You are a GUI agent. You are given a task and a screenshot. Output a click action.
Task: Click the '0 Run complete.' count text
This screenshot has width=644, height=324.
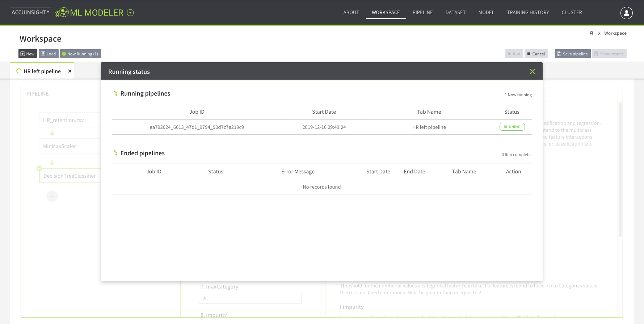pos(517,155)
